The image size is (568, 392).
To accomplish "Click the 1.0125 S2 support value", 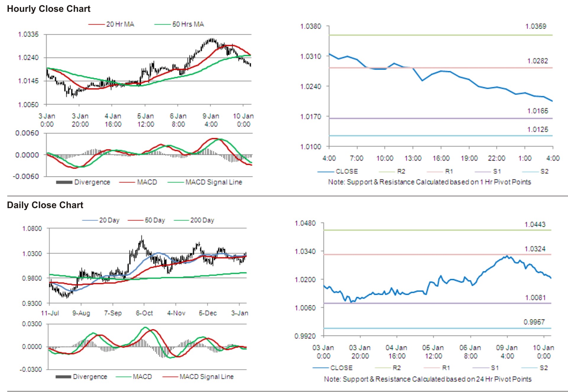I will click(538, 129).
